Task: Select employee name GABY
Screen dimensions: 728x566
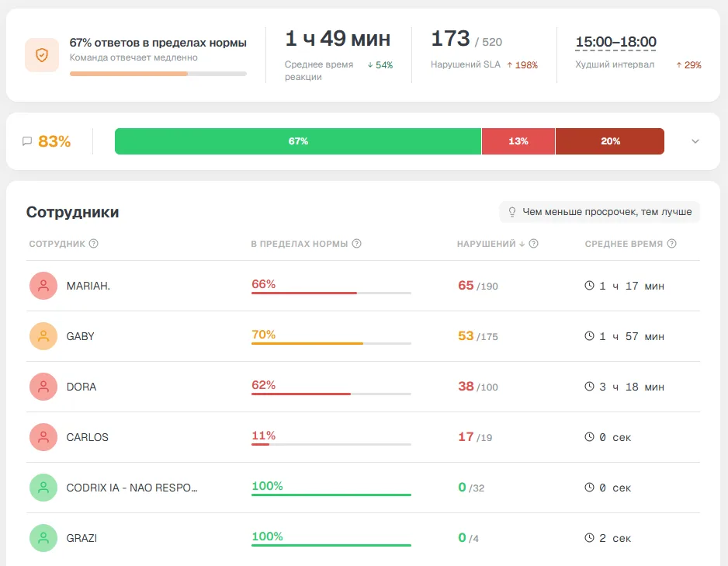Action: (80, 337)
